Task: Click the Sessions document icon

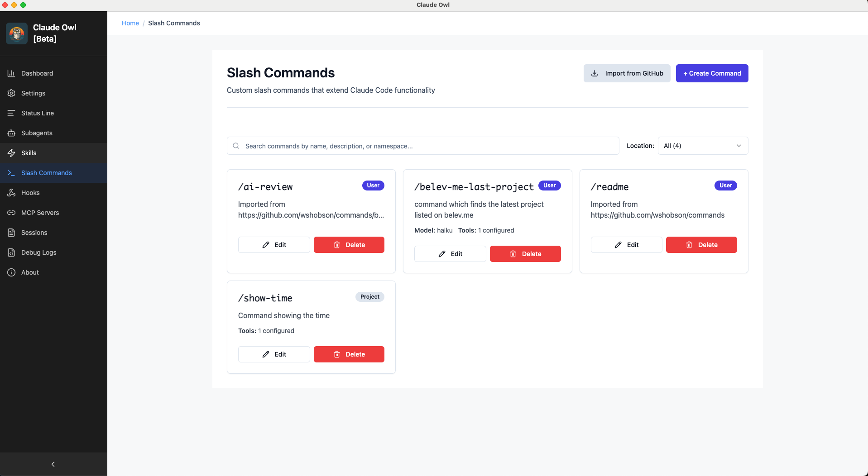Action: coord(11,233)
